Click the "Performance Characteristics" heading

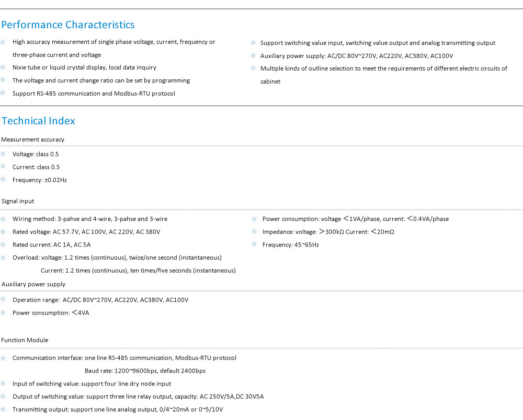pos(68,25)
